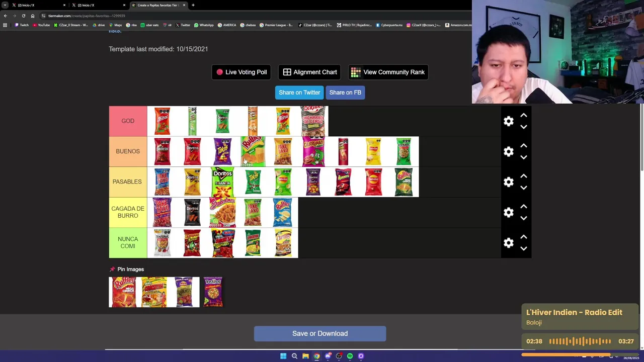Open settings gear for the PASABLES tier
This screenshot has height=362, width=644.
pyautogui.click(x=509, y=182)
